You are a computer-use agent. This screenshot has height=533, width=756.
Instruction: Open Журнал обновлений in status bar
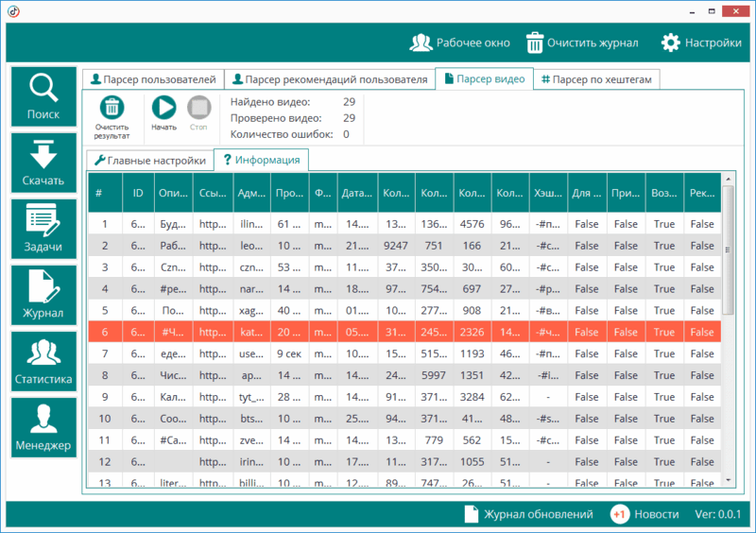point(528,514)
